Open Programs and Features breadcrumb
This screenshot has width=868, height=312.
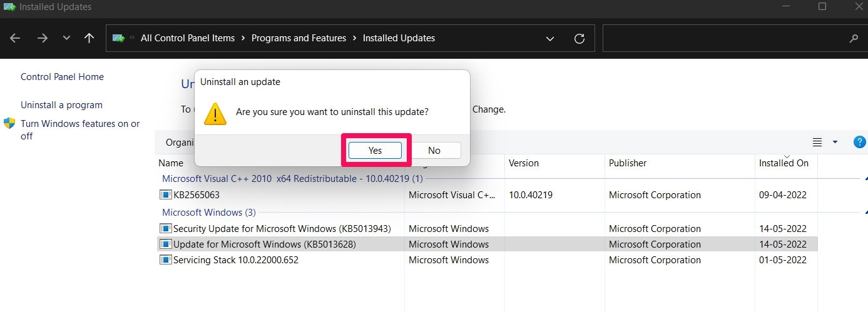tap(299, 38)
